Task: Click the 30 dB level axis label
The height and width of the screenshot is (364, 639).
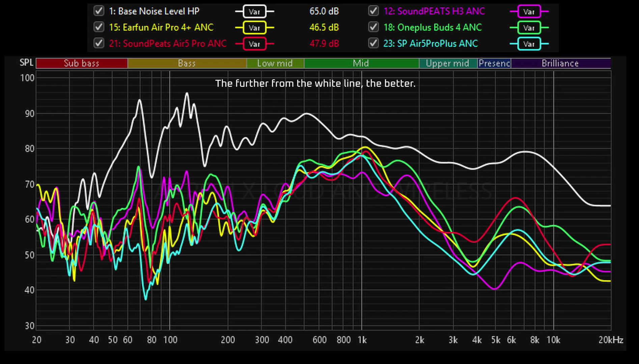Action: click(x=30, y=326)
